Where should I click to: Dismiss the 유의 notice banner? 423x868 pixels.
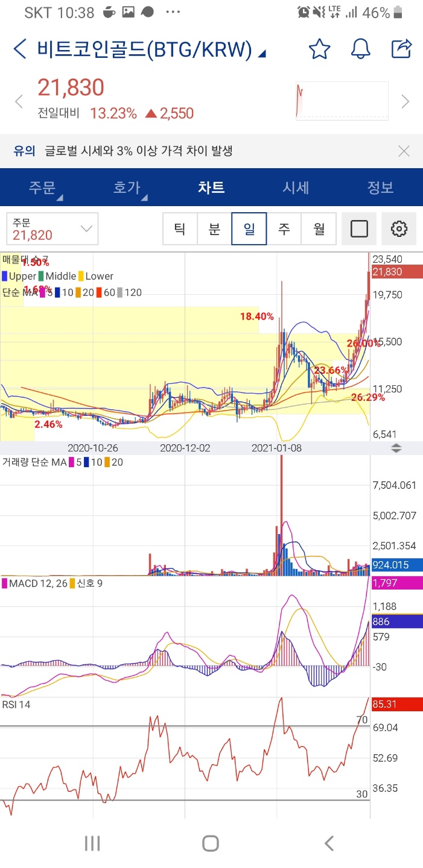coord(404,151)
